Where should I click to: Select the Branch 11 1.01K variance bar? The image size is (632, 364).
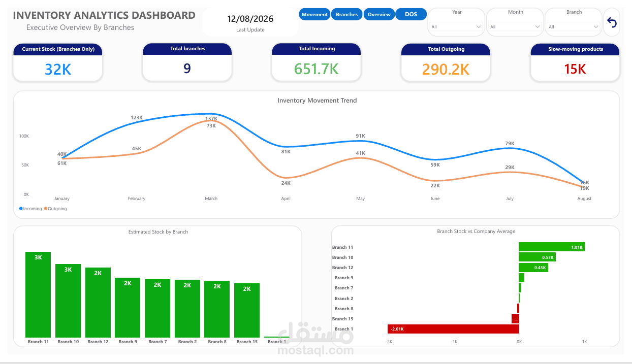[x=552, y=247]
